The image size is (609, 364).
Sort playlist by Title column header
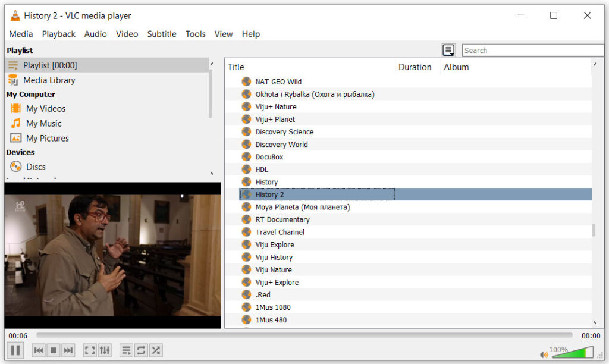point(309,67)
